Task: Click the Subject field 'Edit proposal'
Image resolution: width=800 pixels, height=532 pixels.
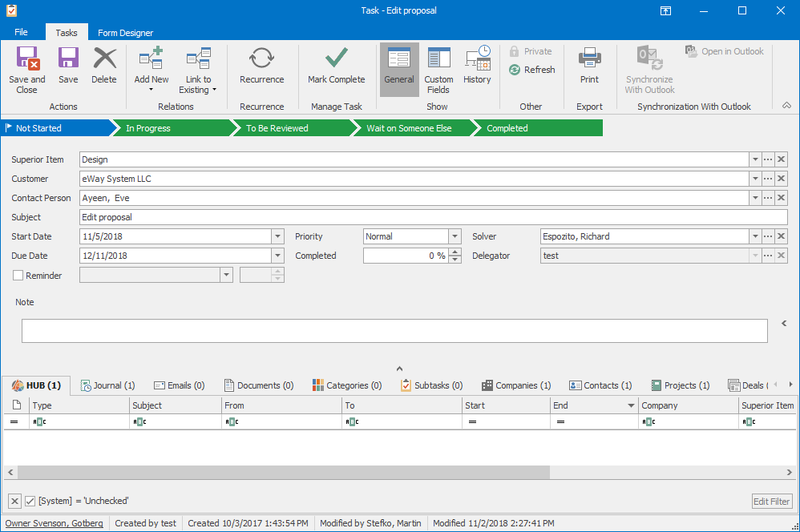Action: point(434,217)
